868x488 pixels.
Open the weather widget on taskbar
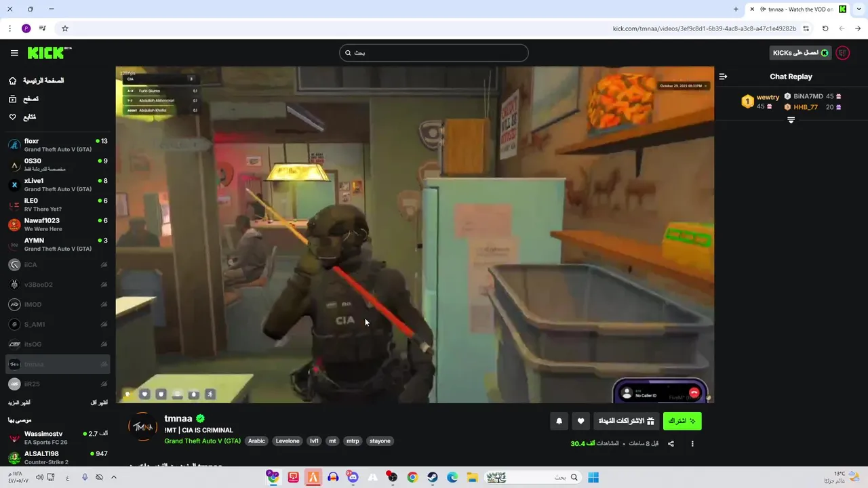[841, 477]
